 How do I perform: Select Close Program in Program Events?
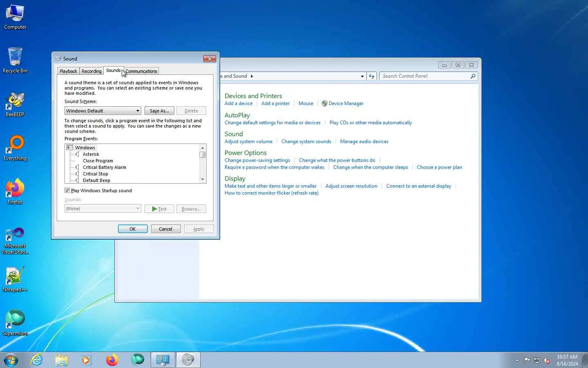click(x=98, y=161)
